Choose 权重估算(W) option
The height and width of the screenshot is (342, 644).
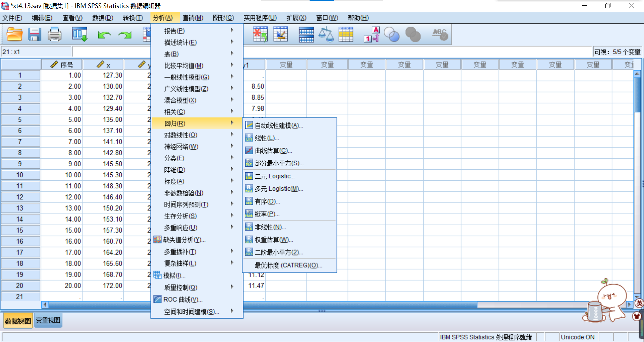click(x=289, y=240)
